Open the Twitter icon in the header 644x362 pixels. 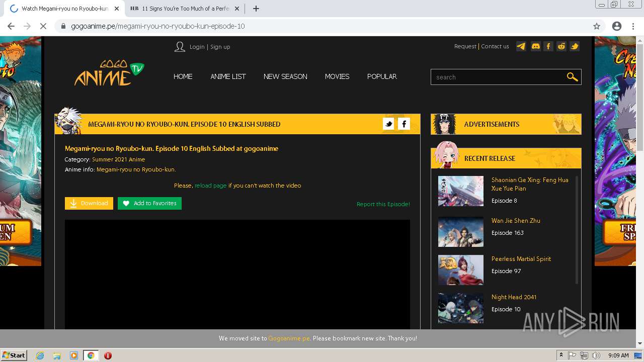575,46
